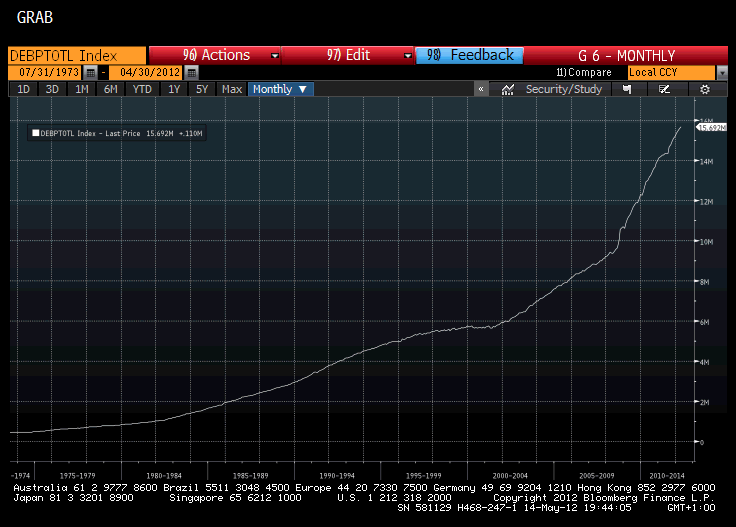Open the Monthly periodicity dropdown
The width and height of the screenshot is (736, 527).
(281, 89)
